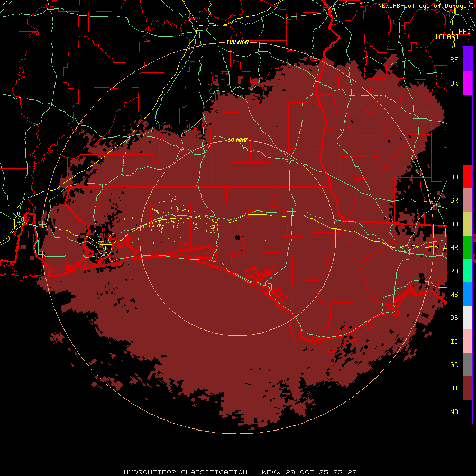Select the BD yellow legend swatch
Image resolution: width=476 pixels, height=476 pixels.
click(x=467, y=224)
